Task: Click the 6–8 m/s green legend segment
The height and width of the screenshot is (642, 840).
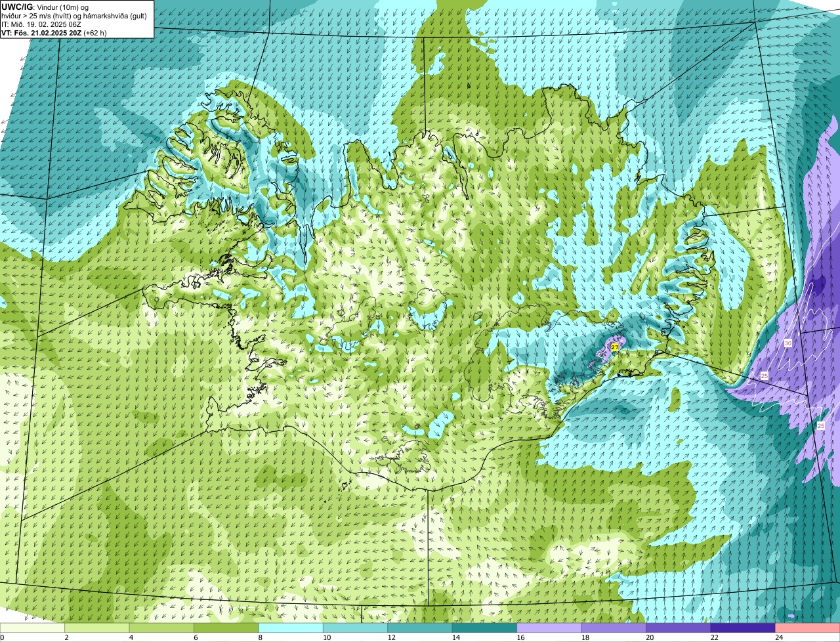Action: (x=226, y=628)
